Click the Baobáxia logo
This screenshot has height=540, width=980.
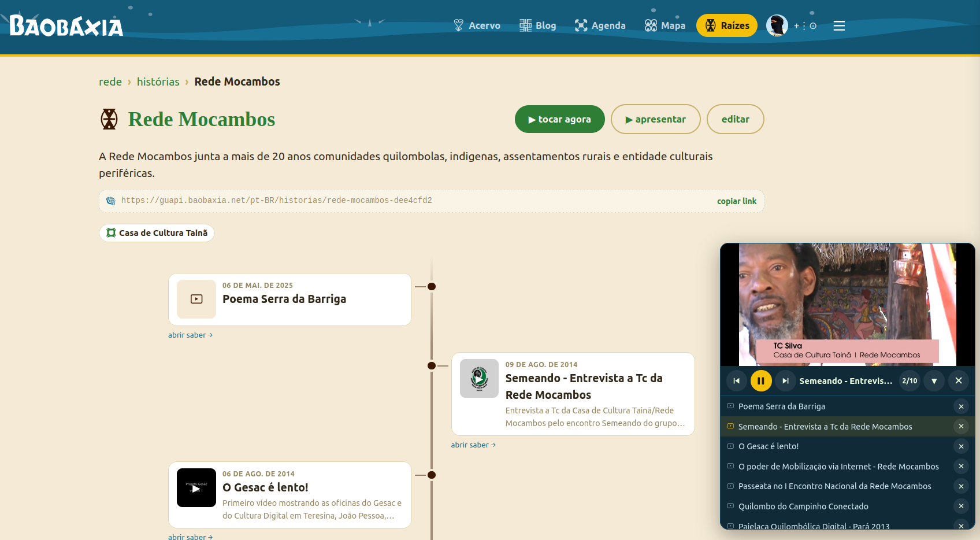[66, 26]
